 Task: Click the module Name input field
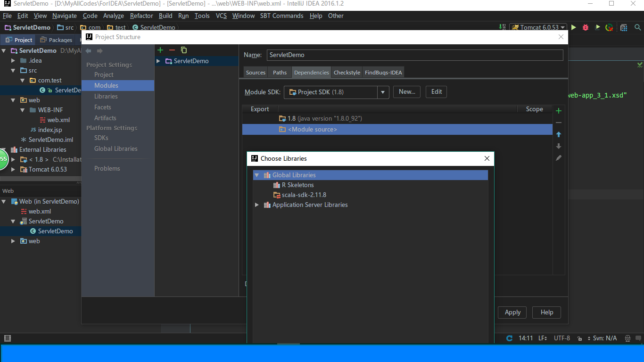pos(415,55)
